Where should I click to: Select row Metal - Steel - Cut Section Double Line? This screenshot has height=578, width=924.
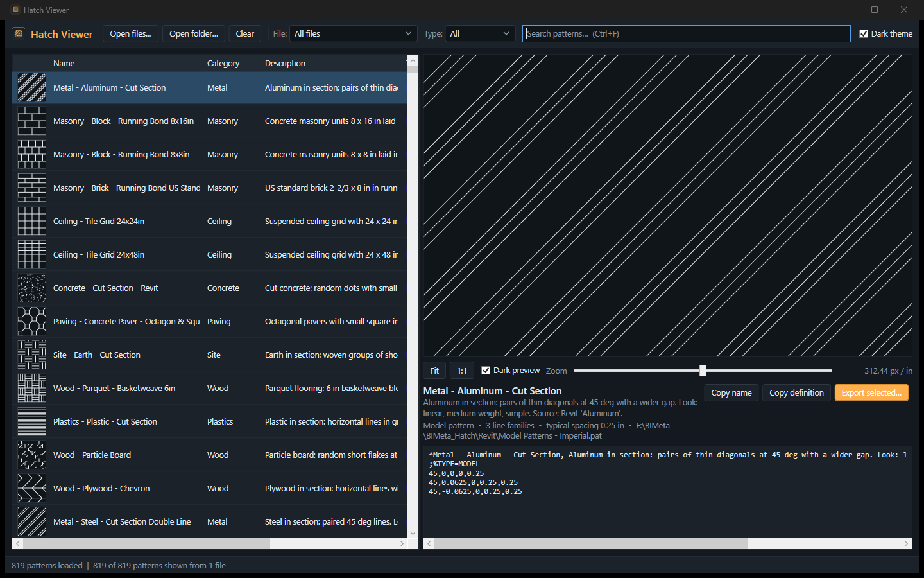pyautogui.click(x=210, y=521)
